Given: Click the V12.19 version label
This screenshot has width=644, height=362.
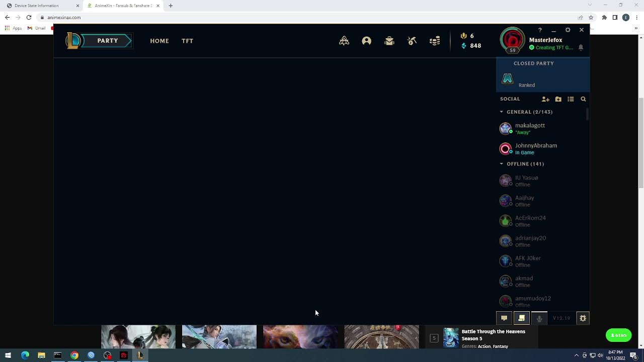Looking at the screenshot, I should tap(561, 318).
